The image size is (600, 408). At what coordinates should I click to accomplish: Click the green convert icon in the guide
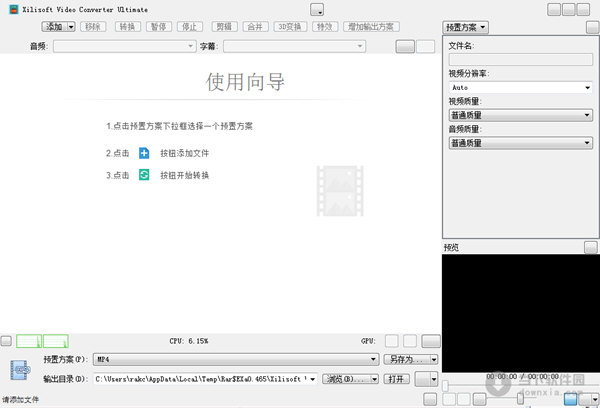144,175
